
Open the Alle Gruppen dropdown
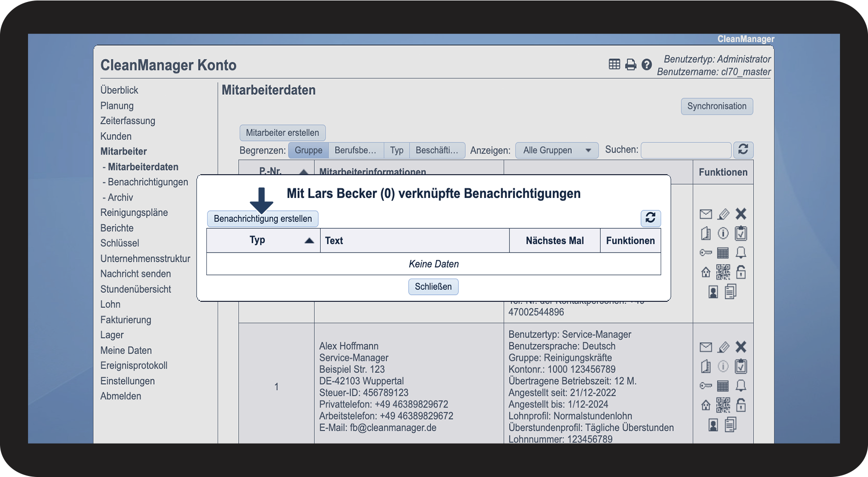(x=557, y=150)
